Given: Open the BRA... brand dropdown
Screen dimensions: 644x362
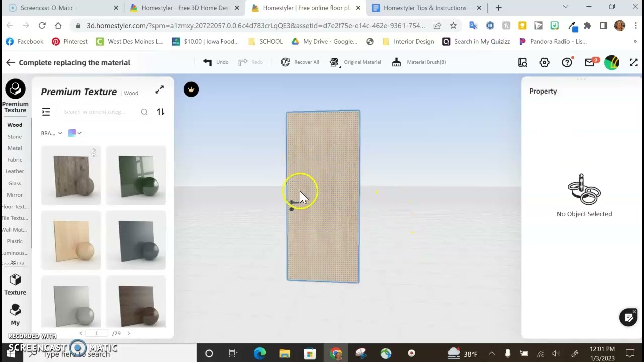Looking at the screenshot, I should [x=51, y=133].
